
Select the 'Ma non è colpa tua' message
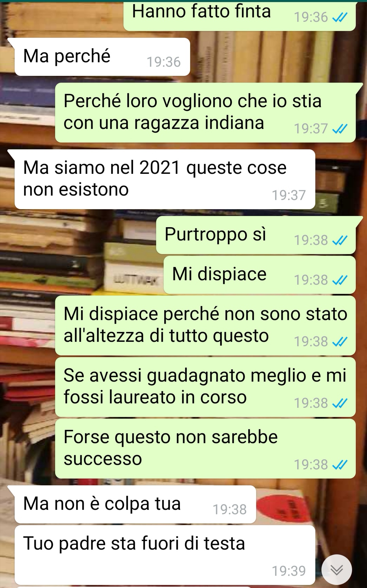135,504
